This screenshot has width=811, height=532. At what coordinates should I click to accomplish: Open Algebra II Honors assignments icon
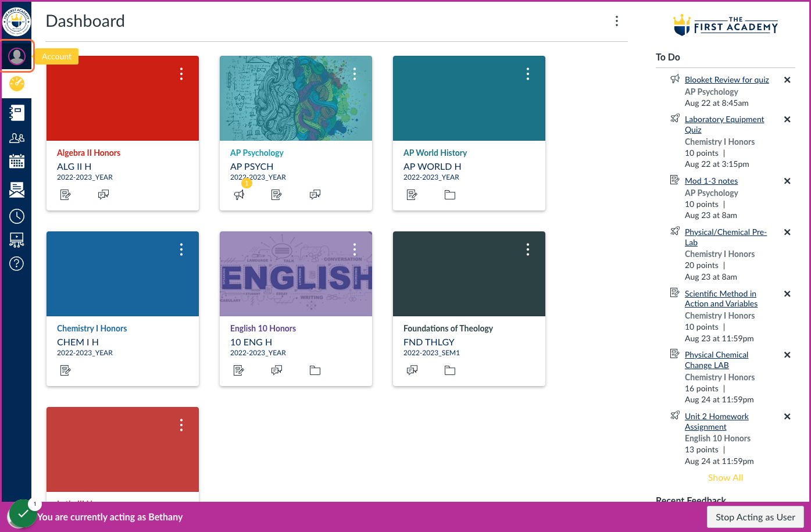pos(66,195)
